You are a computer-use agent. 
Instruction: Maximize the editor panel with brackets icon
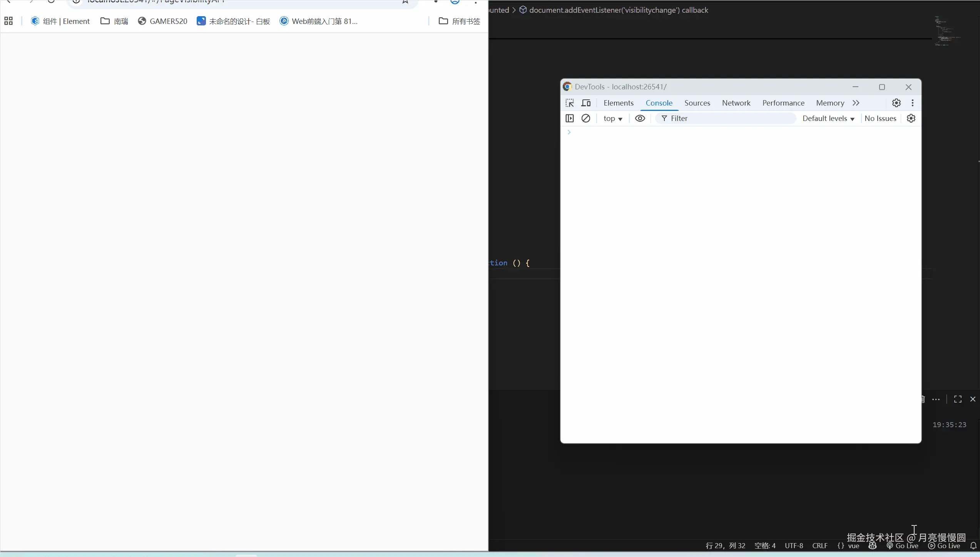tap(958, 399)
